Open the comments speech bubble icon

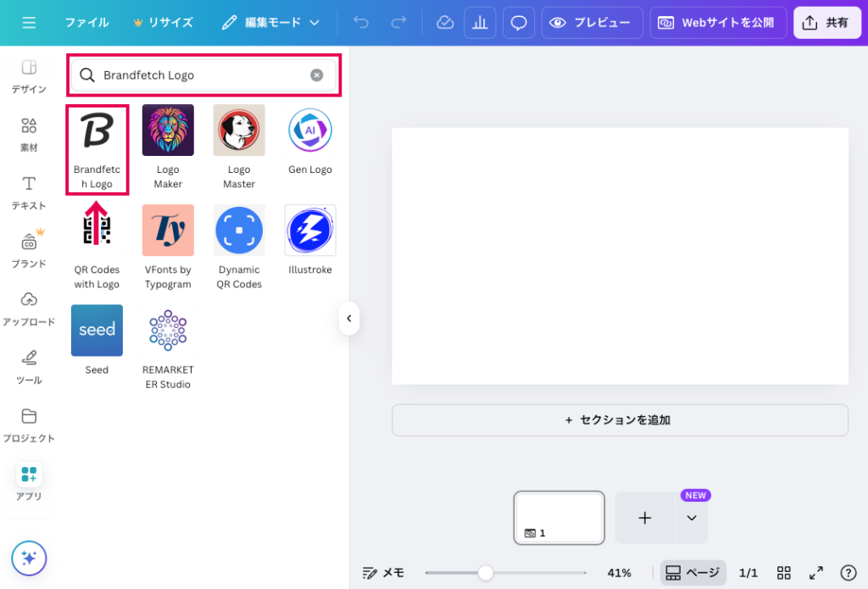tap(518, 23)
